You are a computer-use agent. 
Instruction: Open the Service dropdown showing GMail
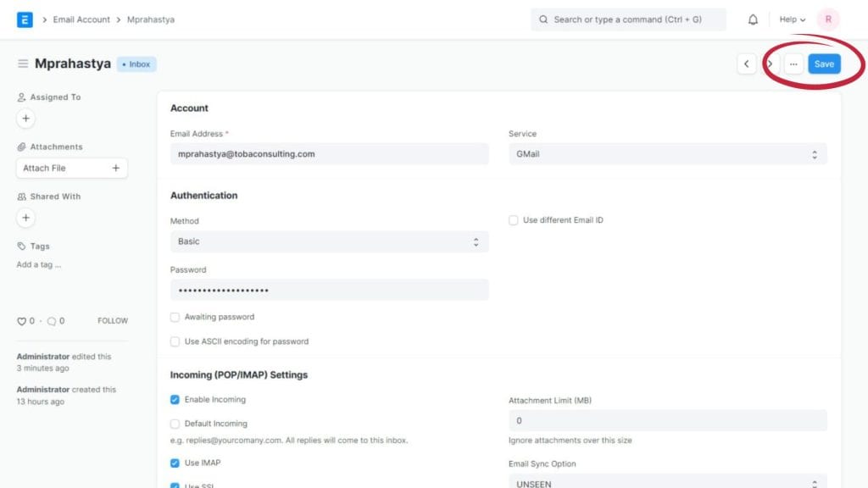[667, 154]
